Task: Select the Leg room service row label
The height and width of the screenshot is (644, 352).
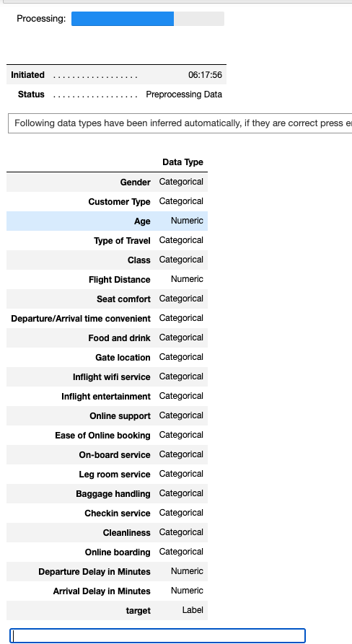Action: 115,475
